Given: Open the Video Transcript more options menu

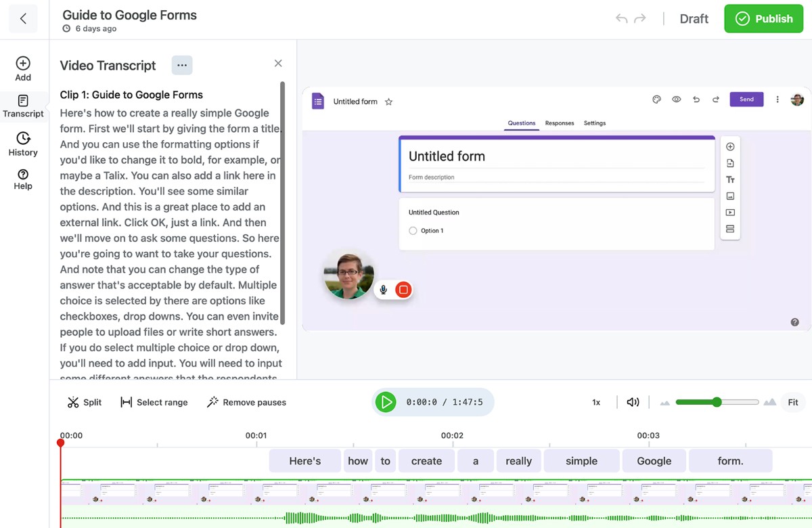Looking at the screenshot, I should pyautogui.click(x=182, y=65).
